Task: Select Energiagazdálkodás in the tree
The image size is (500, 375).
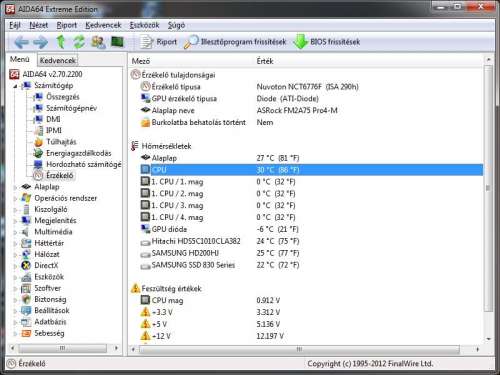Action: point(79,153)
